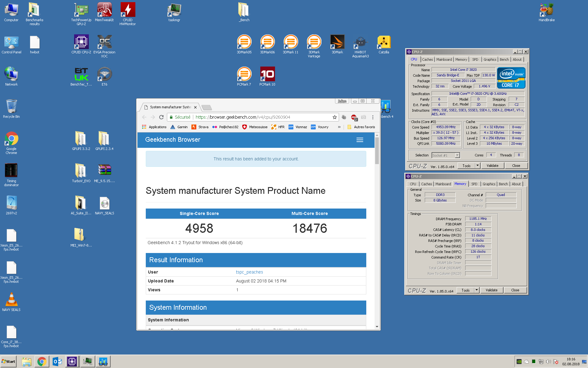Open ME_9.5.15... archive file
588x368 pixels.
point(104,173)
